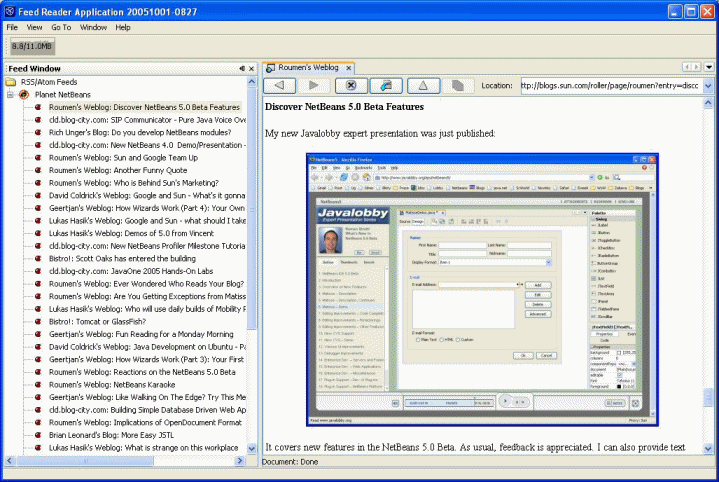Open the editor tab list dropdown
The image size is (719, 482).
709,67
